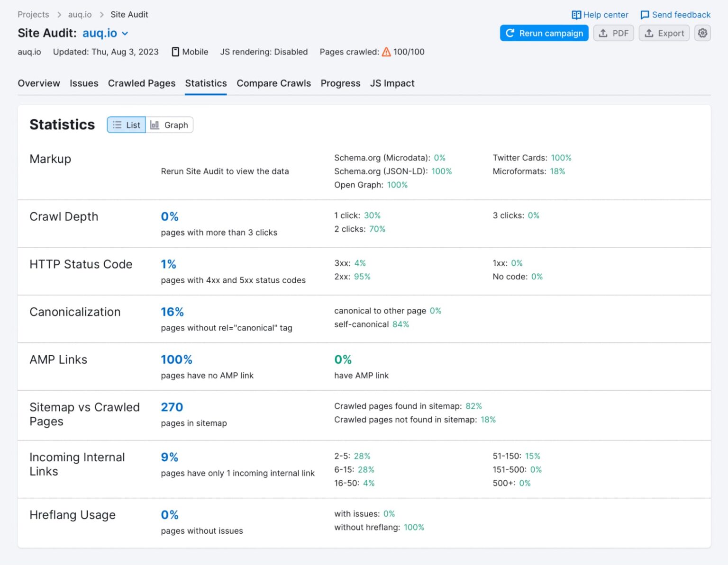The width and height of the screenshot is (728, 565).
Task: Click the 9% incoming internal links value
Action: click(x=169, y=457)
